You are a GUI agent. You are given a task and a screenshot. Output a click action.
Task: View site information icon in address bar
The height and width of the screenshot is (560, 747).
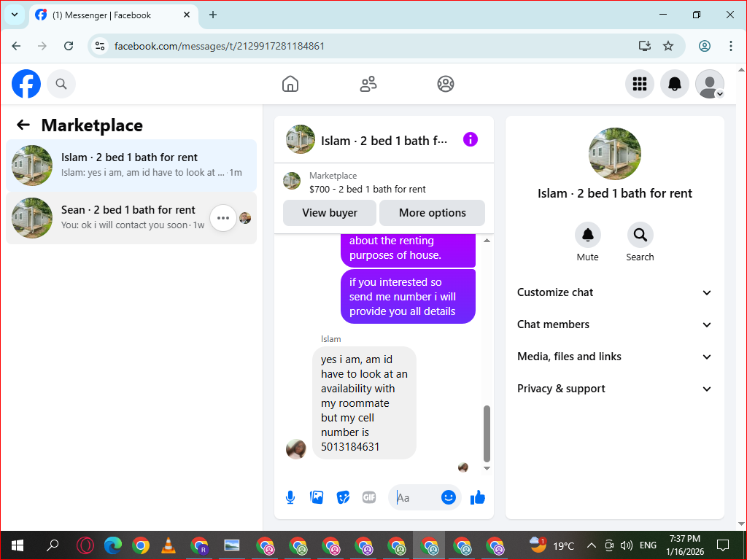(x=99, y=46)
